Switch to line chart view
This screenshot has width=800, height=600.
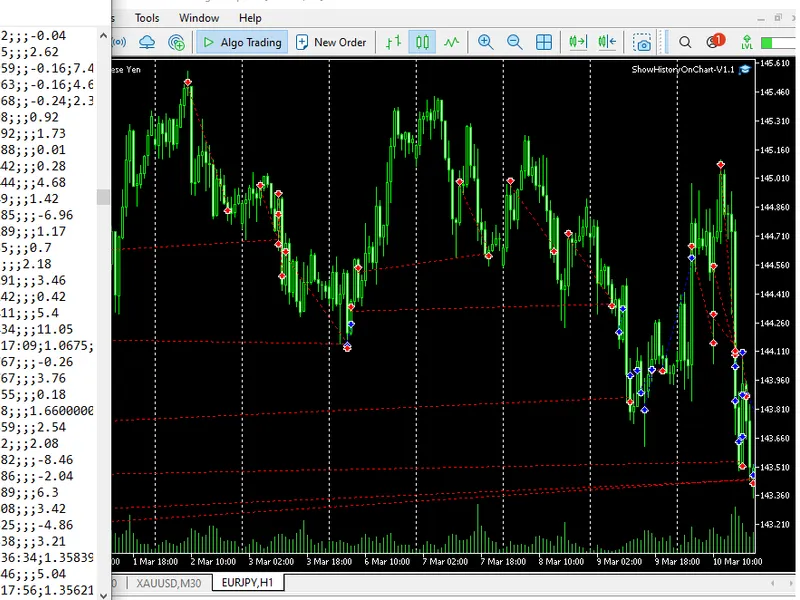coord(452,42)
